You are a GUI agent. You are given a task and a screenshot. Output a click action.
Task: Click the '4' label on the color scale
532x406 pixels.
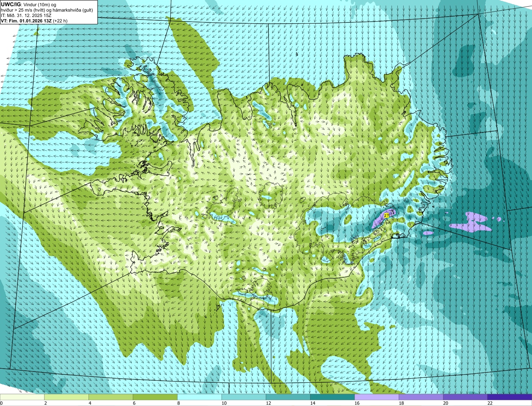[x=90, y=403]
